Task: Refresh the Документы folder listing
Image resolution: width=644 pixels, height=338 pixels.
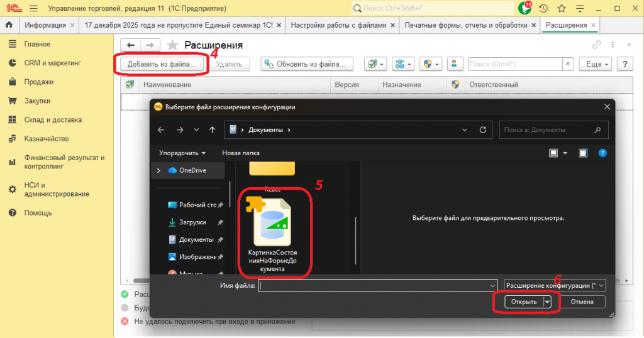Action: [x=483, y=129]
